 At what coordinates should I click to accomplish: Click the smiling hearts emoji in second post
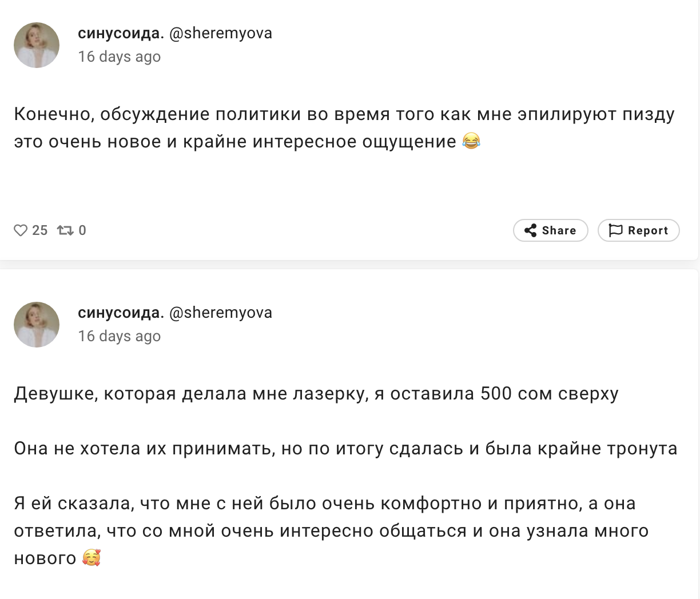point(92,558)
